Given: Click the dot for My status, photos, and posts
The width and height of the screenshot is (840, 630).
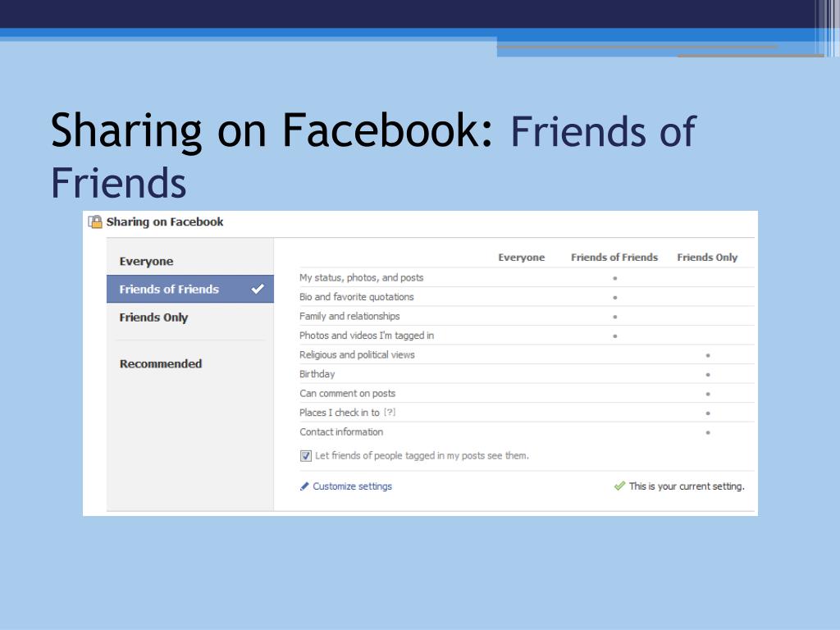Looking at the screenshot, I should pos(615,278).
